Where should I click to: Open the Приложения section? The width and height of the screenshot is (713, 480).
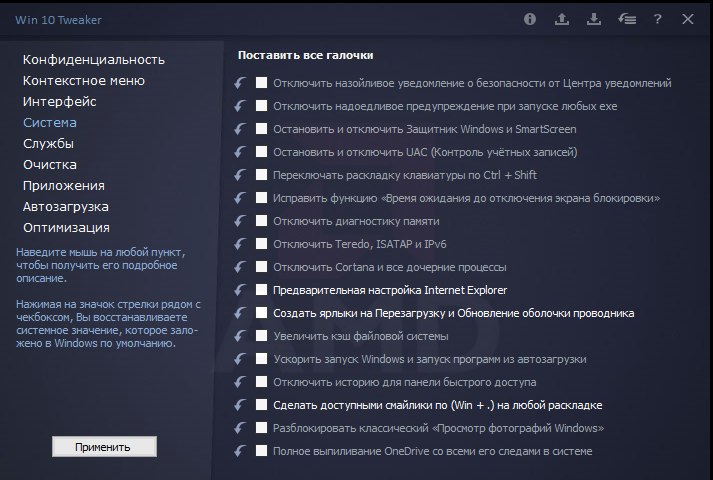[x=64, y=185]
